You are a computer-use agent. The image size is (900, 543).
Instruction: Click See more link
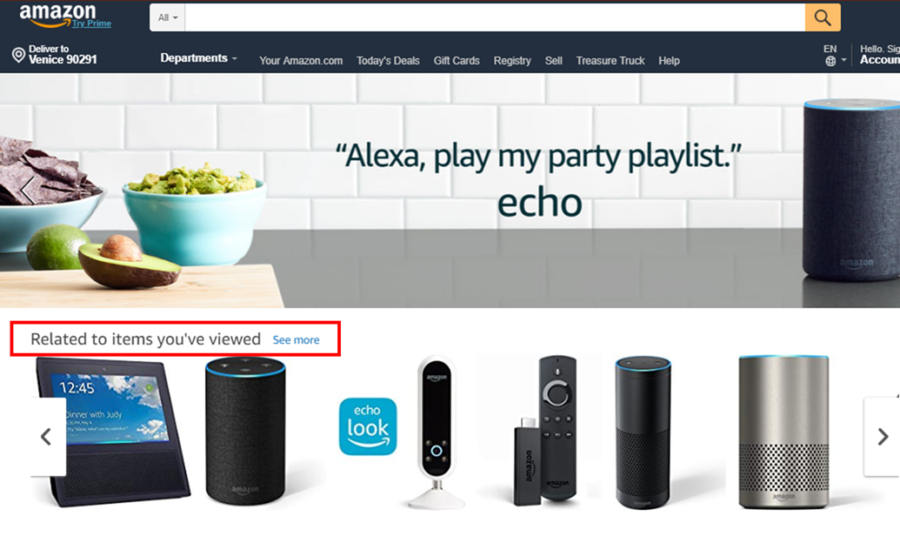[296, 340]
